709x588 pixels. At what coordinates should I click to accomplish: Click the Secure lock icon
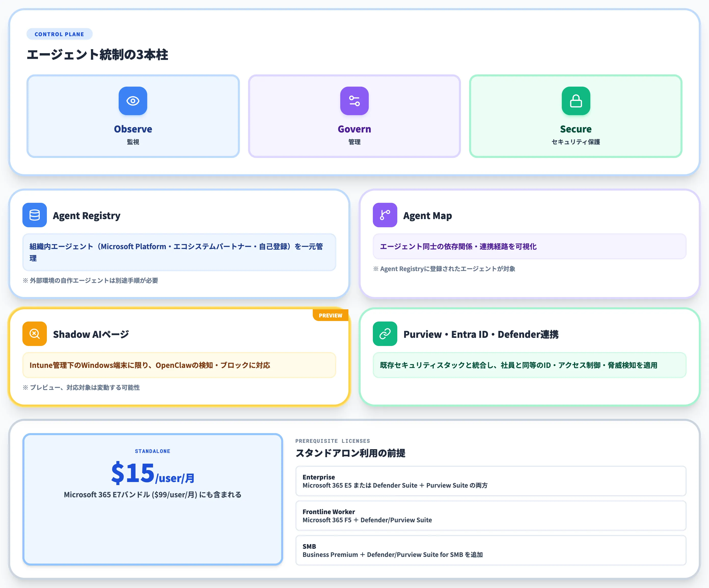(x=576, y=101)
